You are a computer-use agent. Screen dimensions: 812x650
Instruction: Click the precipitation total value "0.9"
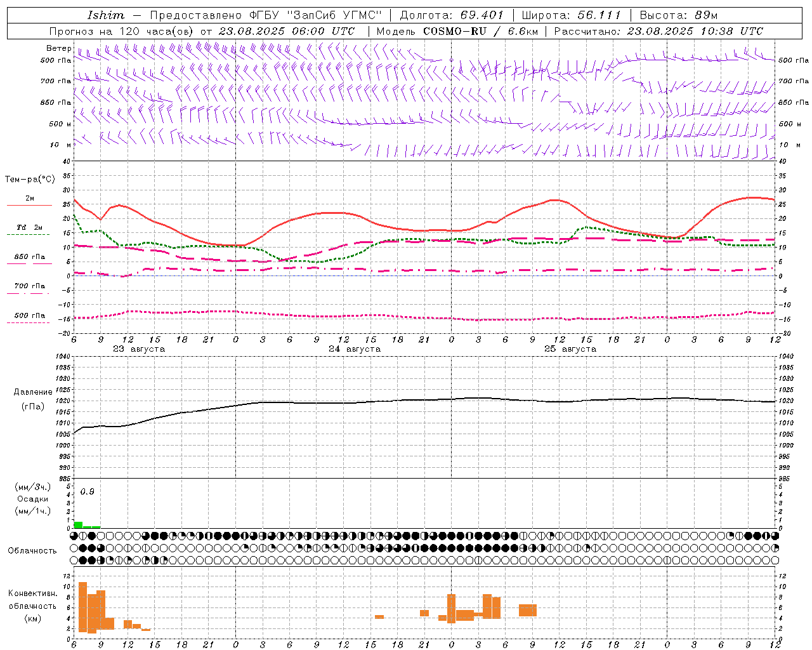tap(88, 492)
